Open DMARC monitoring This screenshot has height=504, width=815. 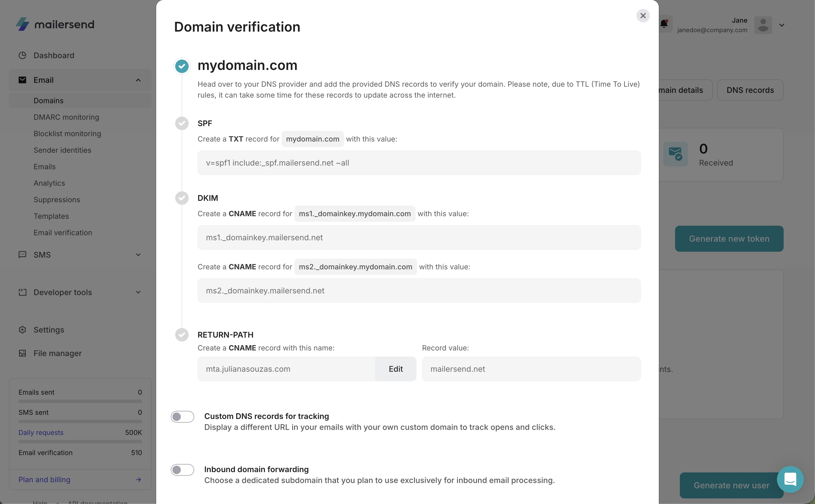tap(66, 117)
